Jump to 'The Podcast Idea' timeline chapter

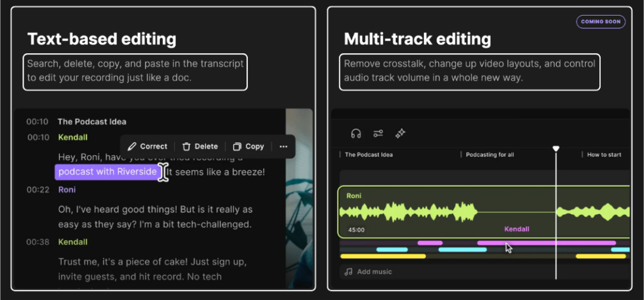click(369, 155)
